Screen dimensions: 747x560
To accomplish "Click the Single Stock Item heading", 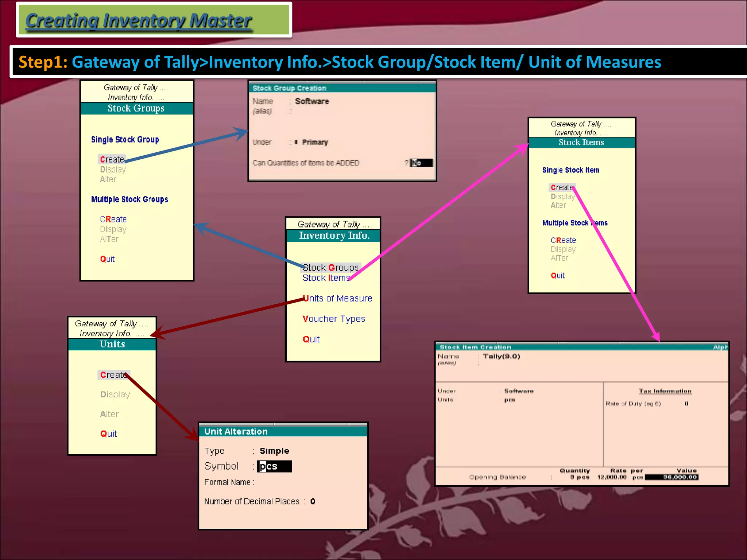I will pos(570,170).
